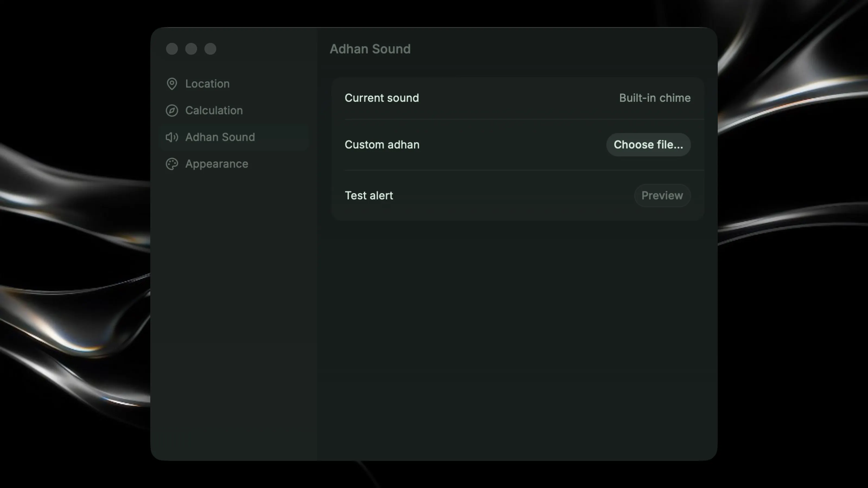This screenshot has width=868, height=488.
Task: Click the Custom adhan label
Action: tap(382, 145)
